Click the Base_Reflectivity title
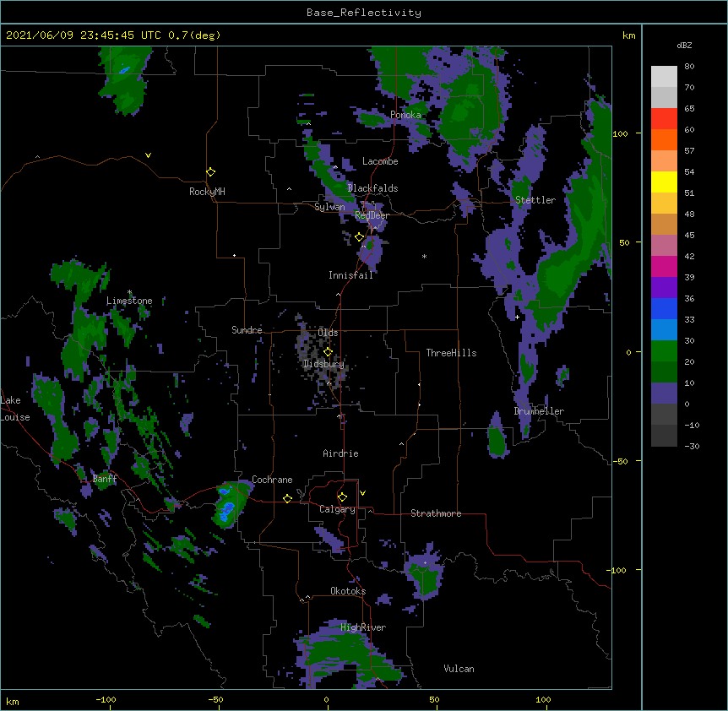The image size is (728, 711). (x=364, y=13)
